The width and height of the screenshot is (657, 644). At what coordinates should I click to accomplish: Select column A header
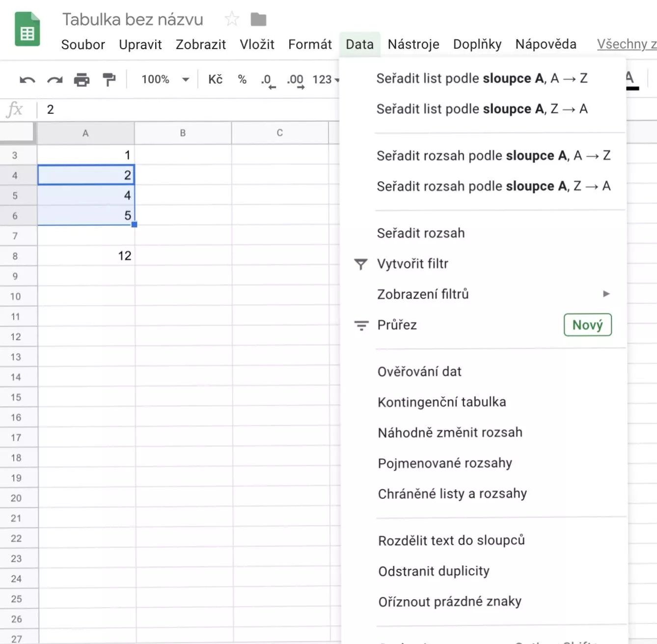(x=85, y=133)
